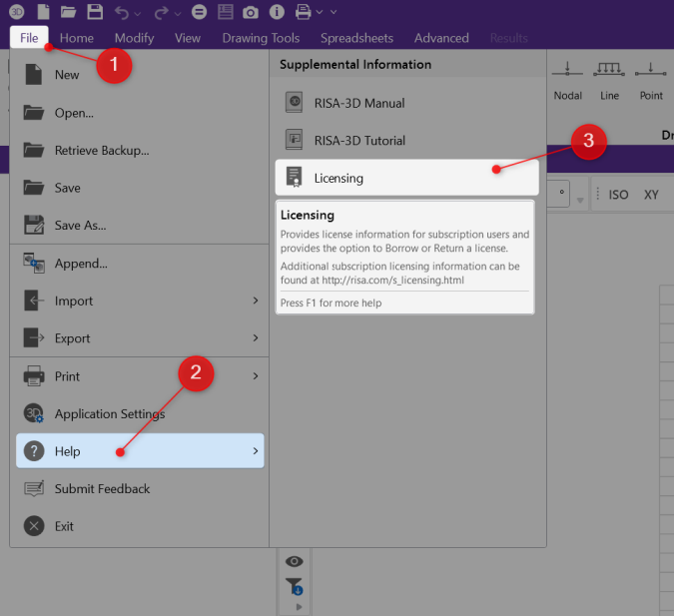This screenshot has width=674, height=616.
Task: Open the info circle icon
Action: click(x=277, y=12)
